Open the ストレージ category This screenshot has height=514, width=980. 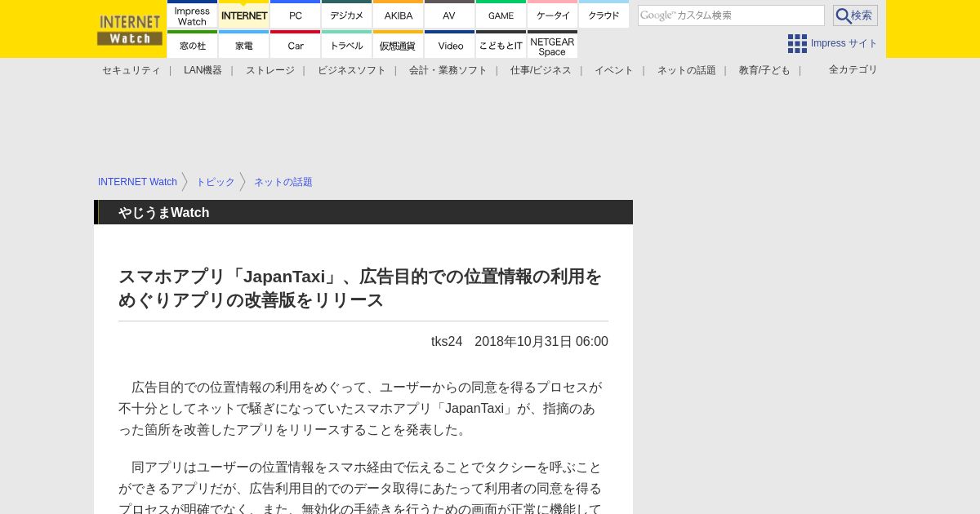click(270, 70)
